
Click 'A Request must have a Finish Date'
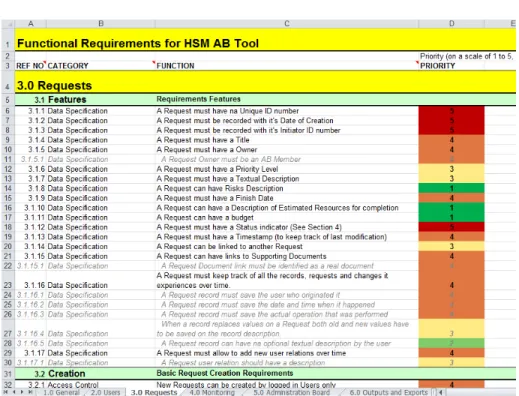[287, 198]
